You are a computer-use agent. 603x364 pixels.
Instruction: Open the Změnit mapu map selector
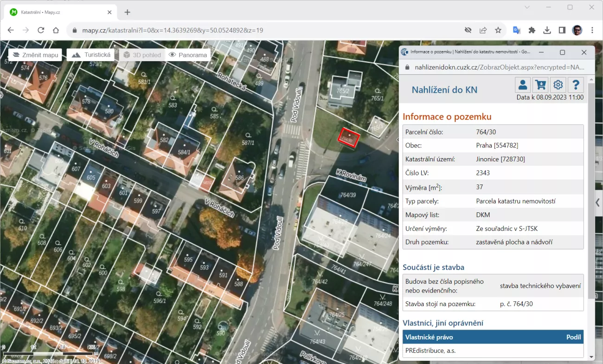(35, 55)
